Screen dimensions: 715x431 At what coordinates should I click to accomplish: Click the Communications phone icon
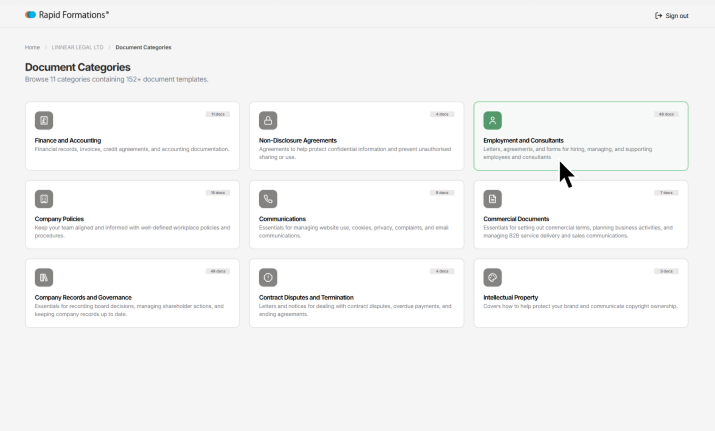coord(268,199)
